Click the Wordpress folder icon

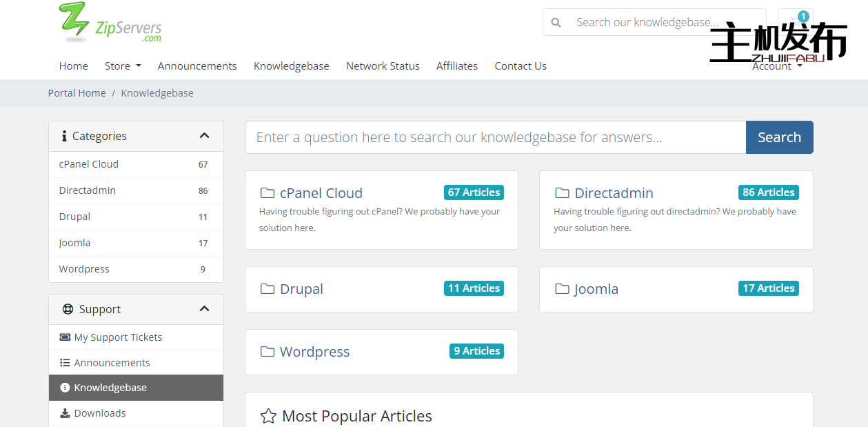[x=268, y=352]
